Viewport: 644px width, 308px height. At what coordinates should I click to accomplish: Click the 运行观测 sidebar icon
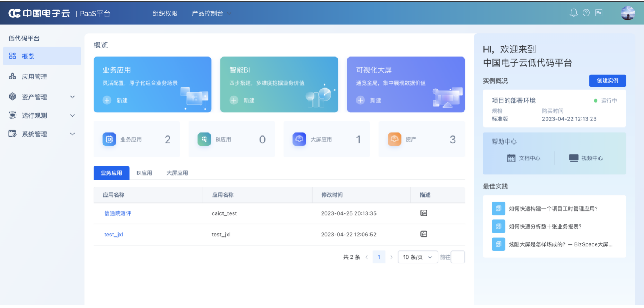(13, 115)
